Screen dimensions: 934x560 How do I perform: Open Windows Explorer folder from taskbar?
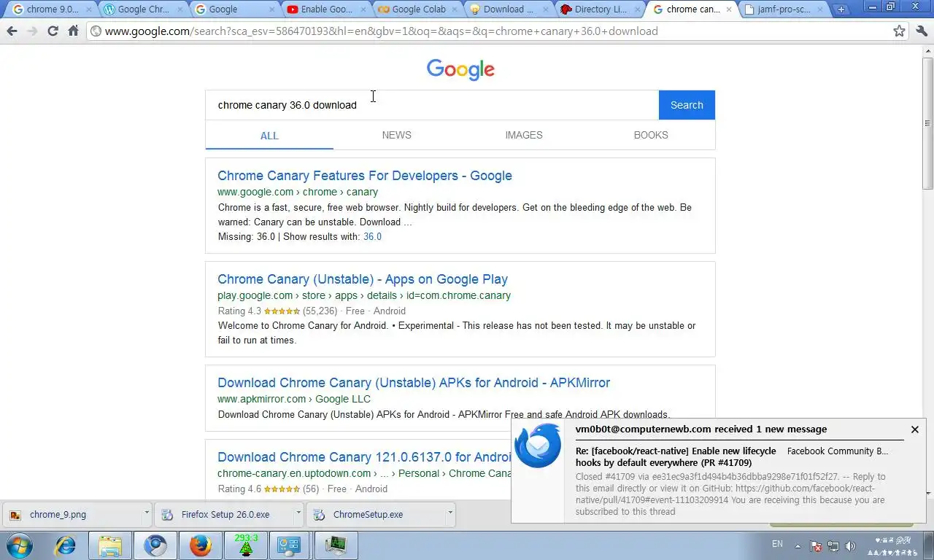(x=110, y=545)
